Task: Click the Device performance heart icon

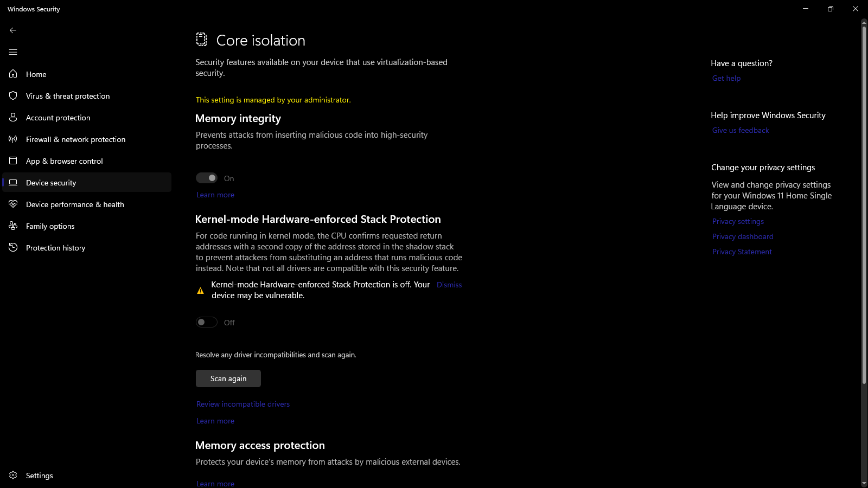Action: coord(13,204)
